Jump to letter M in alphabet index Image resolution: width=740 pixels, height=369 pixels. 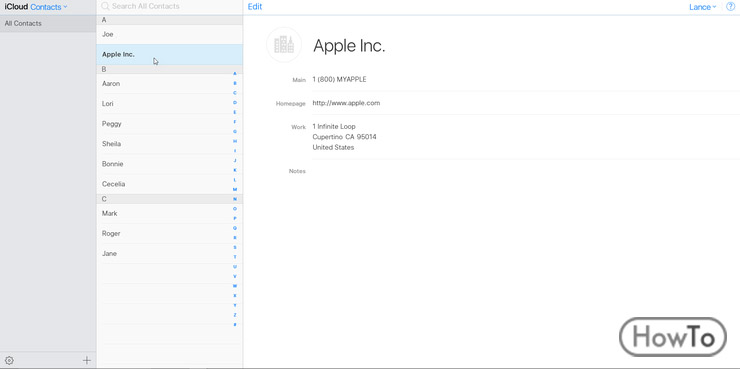click(x=235, y=189)
